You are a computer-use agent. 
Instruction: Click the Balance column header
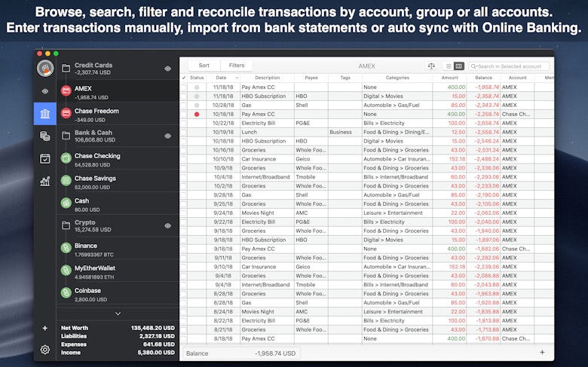click(x=483, y=78)
